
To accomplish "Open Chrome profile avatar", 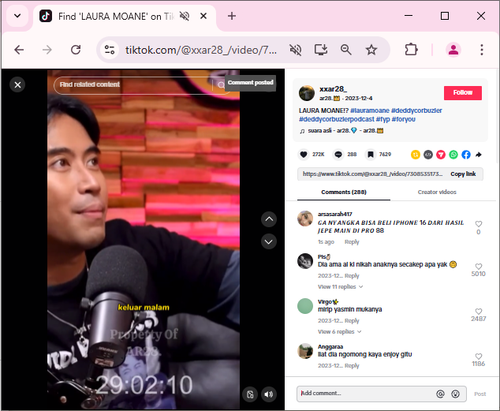I will point(453,50).
